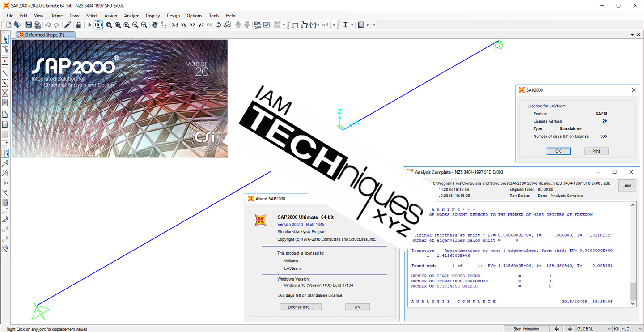Toggle snap to Ends and Midpoints
Screen dimensions: 644x332
pyautogui.click(x=5, y=163)
